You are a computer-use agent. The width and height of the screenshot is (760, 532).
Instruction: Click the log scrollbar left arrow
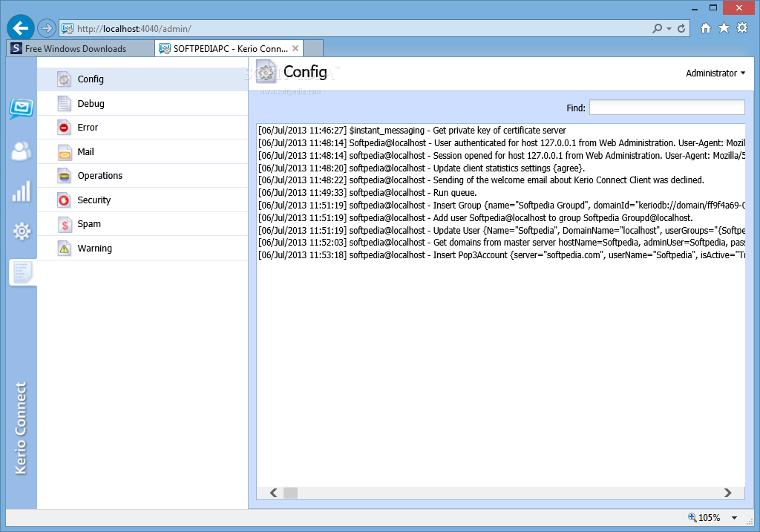pos(273,493)
